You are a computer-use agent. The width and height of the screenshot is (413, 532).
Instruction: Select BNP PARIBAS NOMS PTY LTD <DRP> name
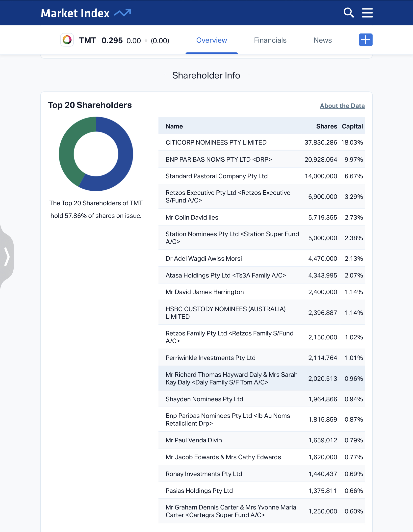coord(219,160)
